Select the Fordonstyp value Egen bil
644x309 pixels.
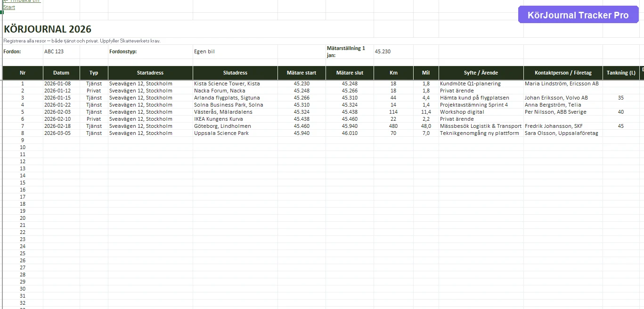(204, 51)
